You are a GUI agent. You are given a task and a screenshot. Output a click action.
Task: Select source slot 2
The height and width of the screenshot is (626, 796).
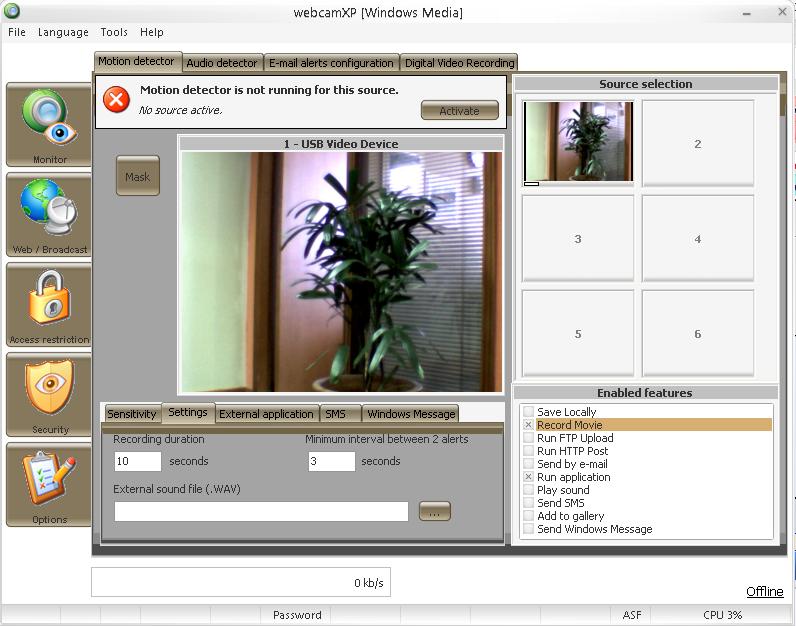coord(698,144)
